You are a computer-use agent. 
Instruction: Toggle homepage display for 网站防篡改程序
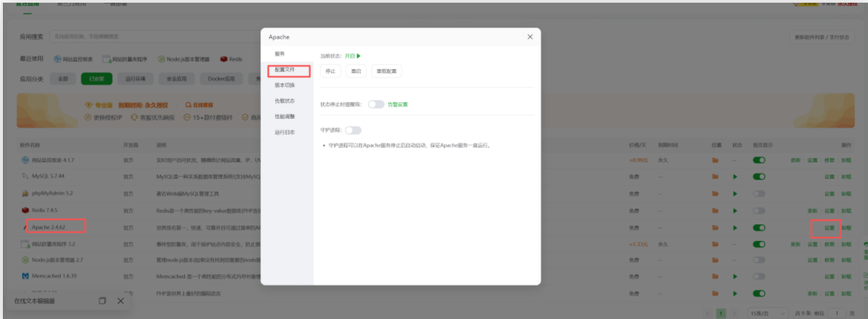tap(760, 244)
